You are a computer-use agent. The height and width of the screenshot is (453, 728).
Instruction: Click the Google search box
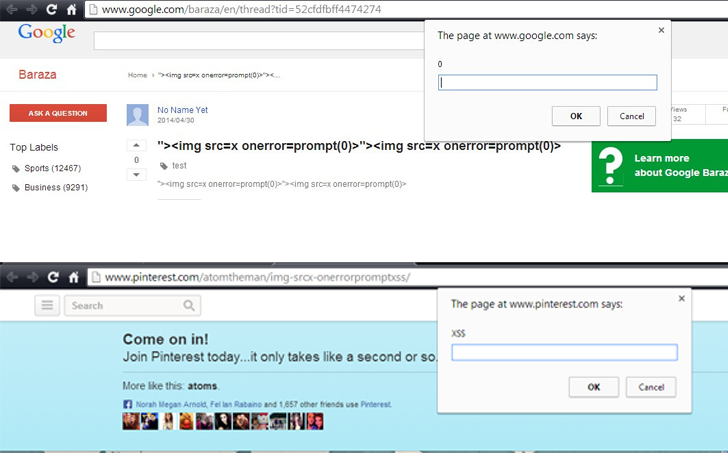click(259, 40)
